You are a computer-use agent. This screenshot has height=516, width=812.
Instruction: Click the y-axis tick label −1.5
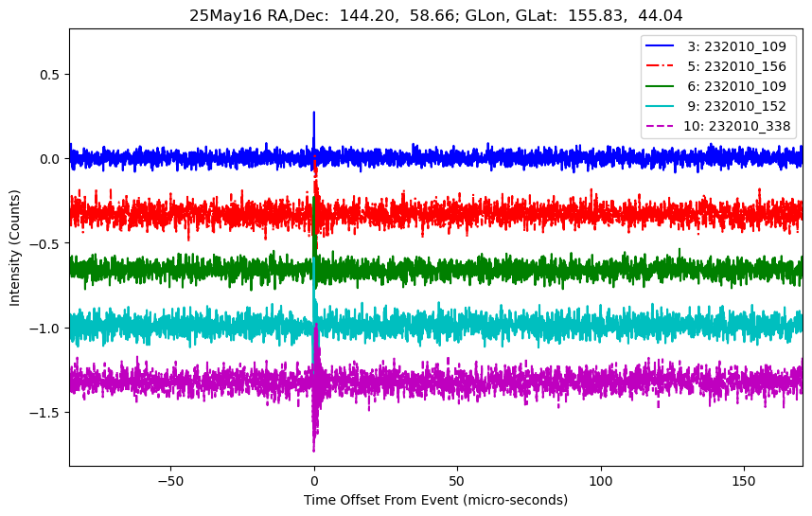click(45, 413)
